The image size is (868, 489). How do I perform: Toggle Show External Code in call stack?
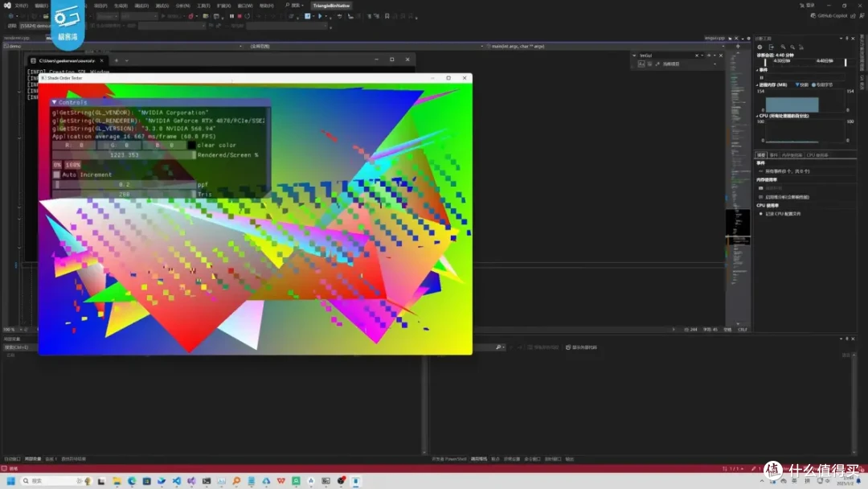[x=581, y=347]
